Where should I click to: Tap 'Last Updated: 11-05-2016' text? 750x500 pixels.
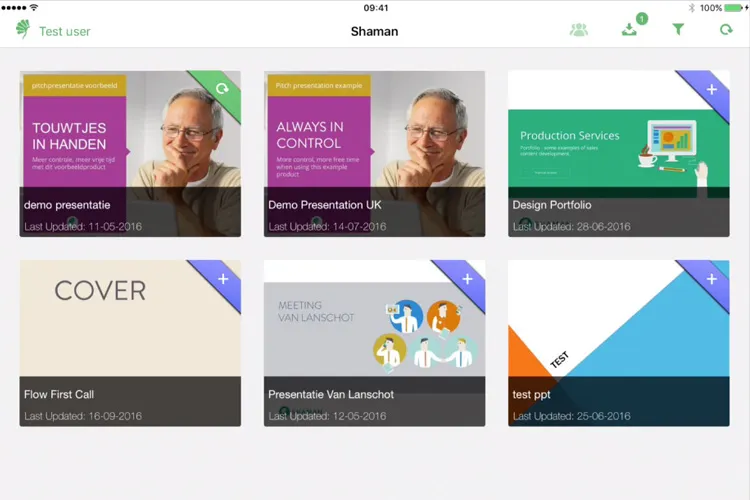[83, 226]
